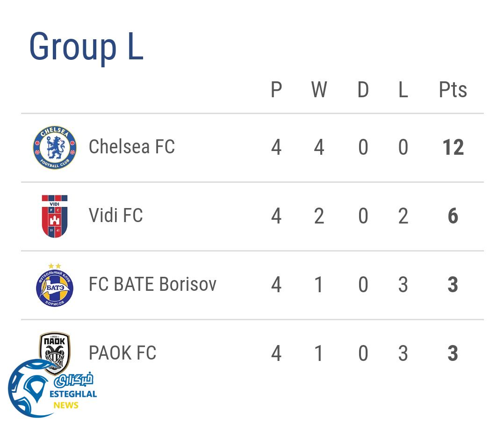Open the FC BATE Borisov crest
Screen dimensions: 504x432
pos(55,285)
